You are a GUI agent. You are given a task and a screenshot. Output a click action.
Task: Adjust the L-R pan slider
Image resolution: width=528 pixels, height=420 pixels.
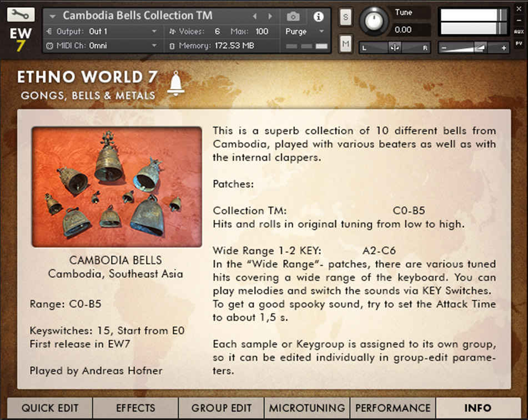click(395, 48)
